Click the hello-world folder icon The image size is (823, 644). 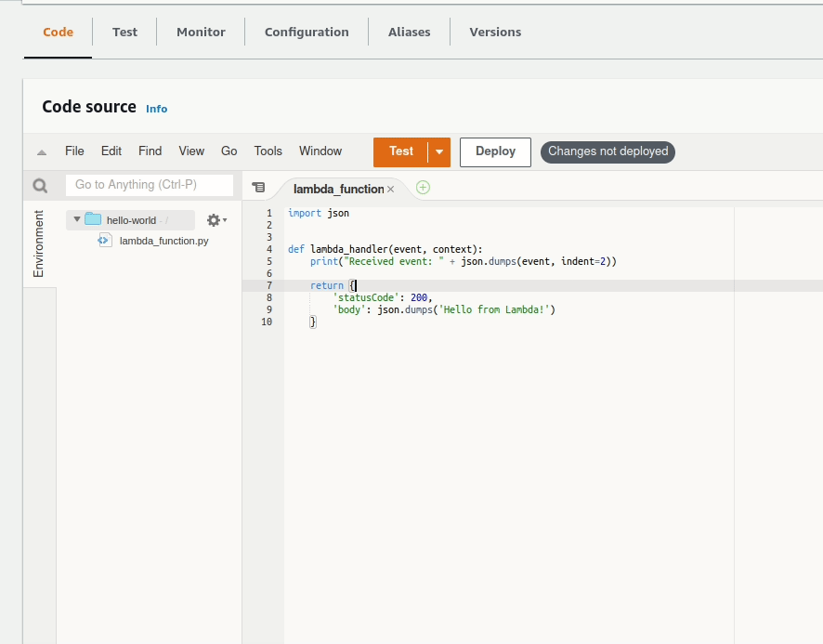tap(93, 219)
